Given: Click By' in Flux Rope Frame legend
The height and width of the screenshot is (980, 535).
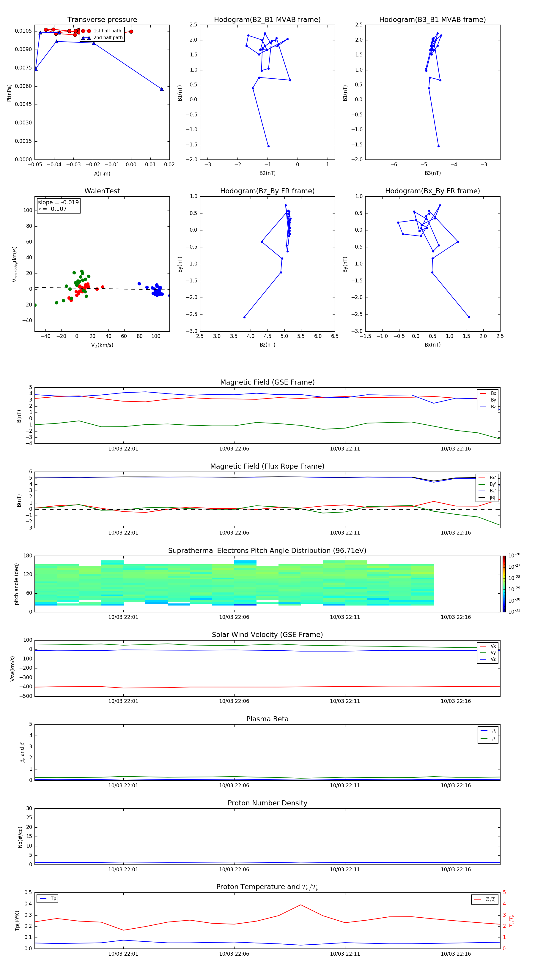Looking at the screenshot, I should tap(487, 484).
